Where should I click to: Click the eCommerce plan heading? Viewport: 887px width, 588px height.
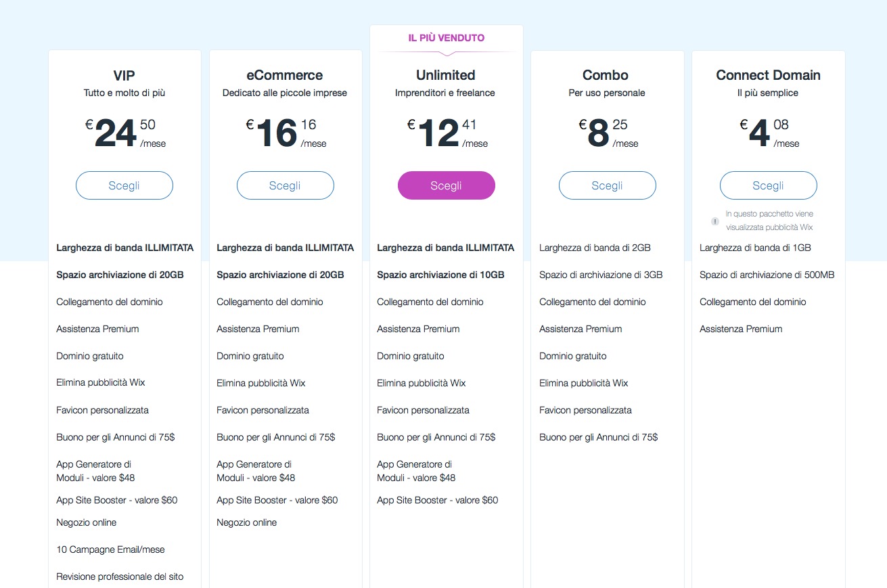(x=285, y=75)
